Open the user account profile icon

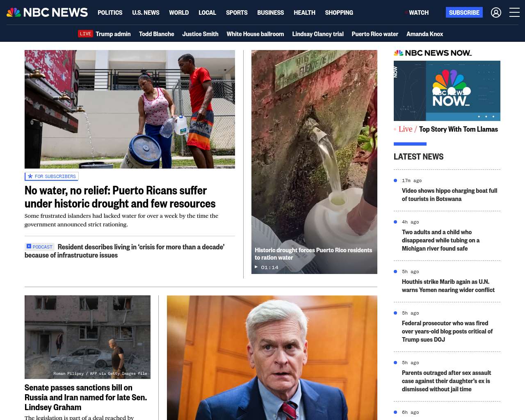click(496, 13)
